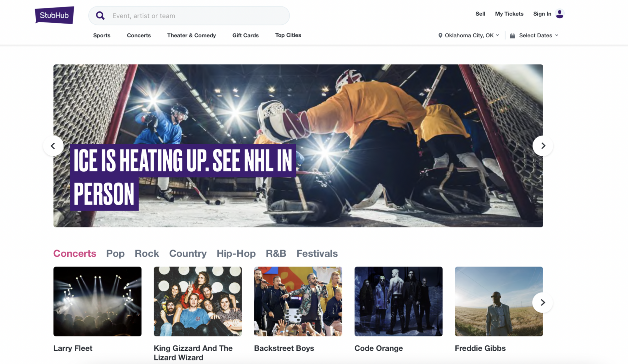
Task: Go to previous hero banner slide
Action: (53, 146)
